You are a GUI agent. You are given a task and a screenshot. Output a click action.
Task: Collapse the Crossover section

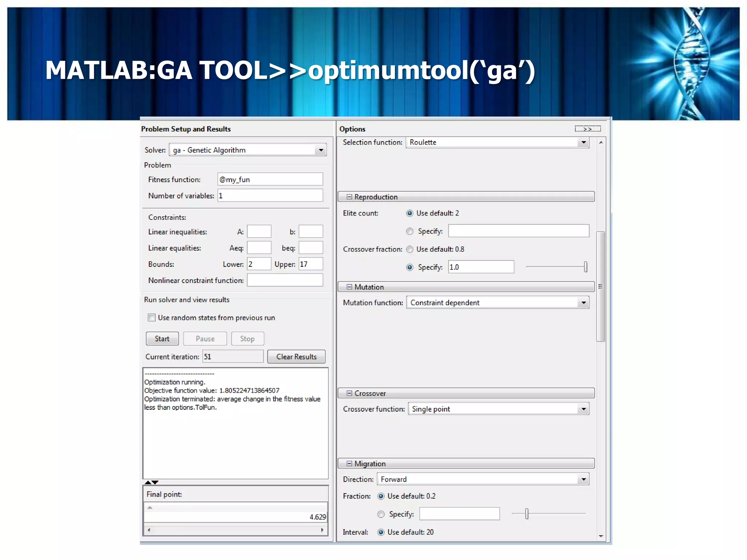click(x=349, y=393)
